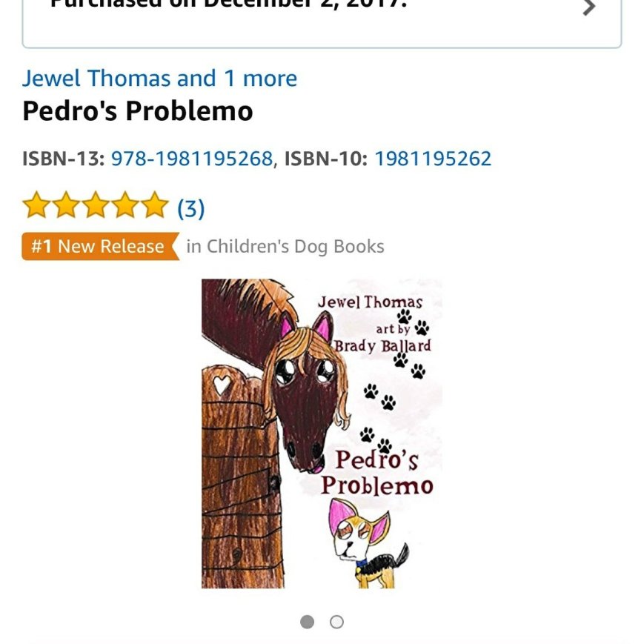
Task: Open the purchase details chevron arrow
Action: (x=589, y=7)
